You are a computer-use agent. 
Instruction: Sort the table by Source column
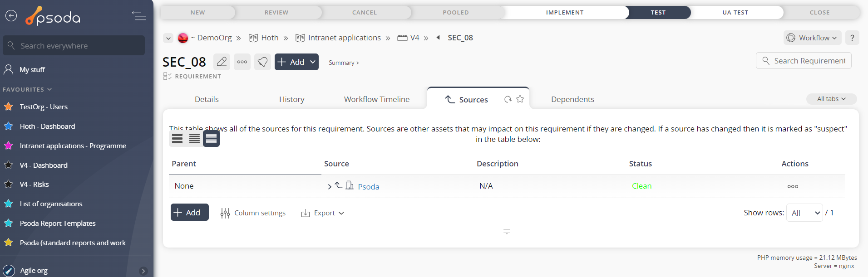pyautogui.click(x=336, y=164)
